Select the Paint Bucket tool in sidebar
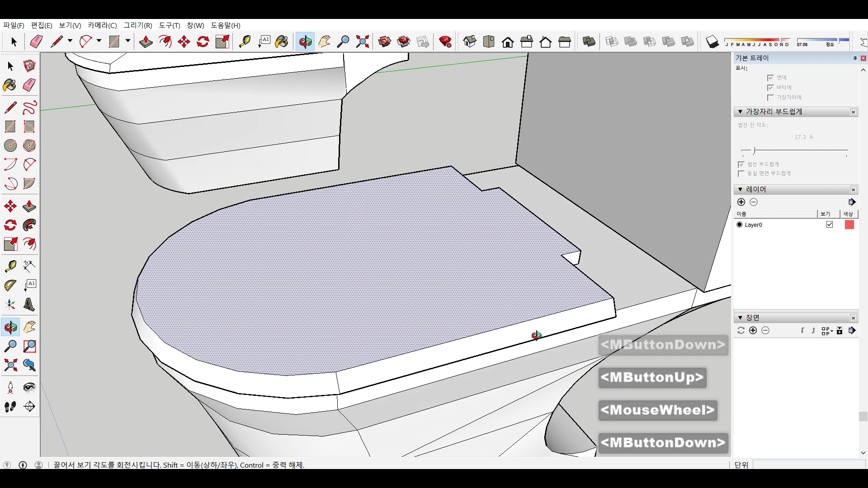Screen dimensions: 868x488 [x=10, y=85]
